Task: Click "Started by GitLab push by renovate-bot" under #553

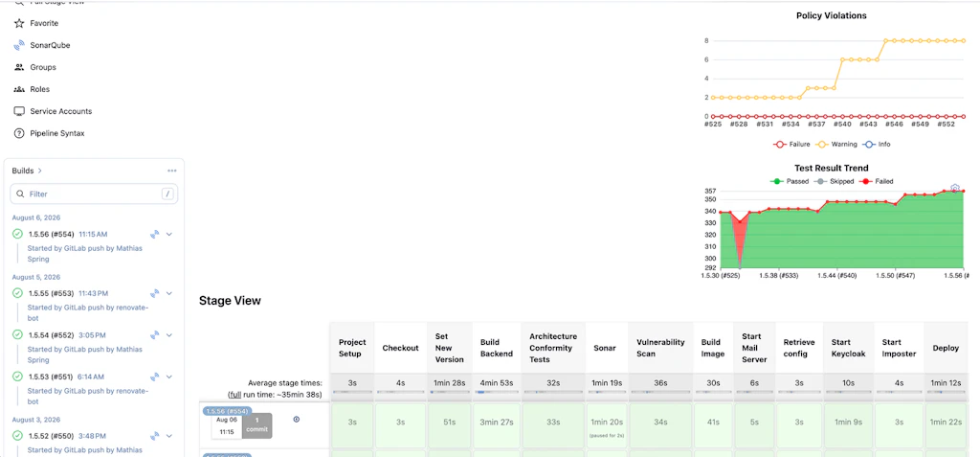Action: pos(90,313)
